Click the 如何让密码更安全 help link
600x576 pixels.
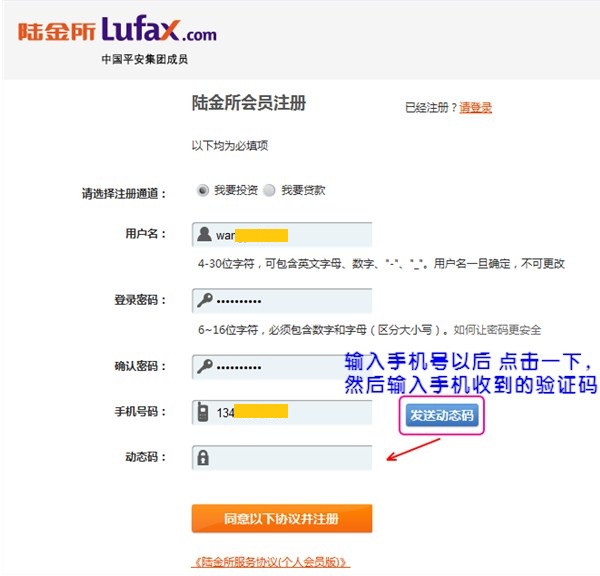(x=497, y=330)
